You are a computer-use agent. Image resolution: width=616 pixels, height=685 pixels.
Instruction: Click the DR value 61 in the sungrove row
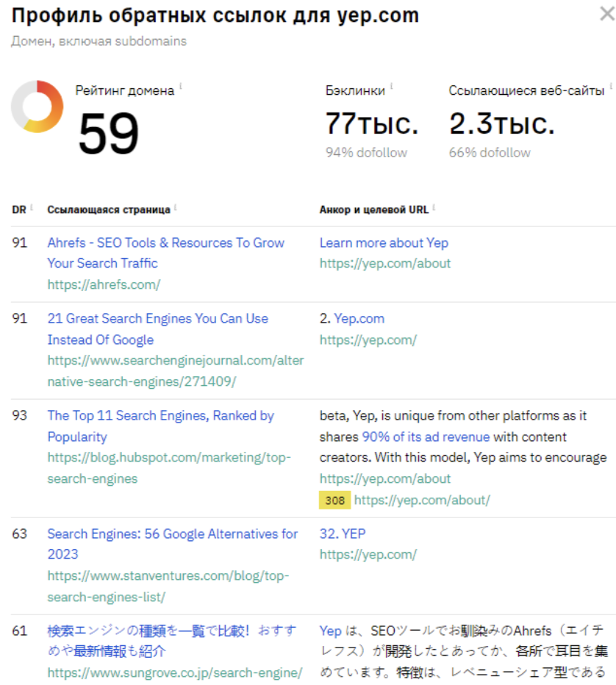[20, 631]
